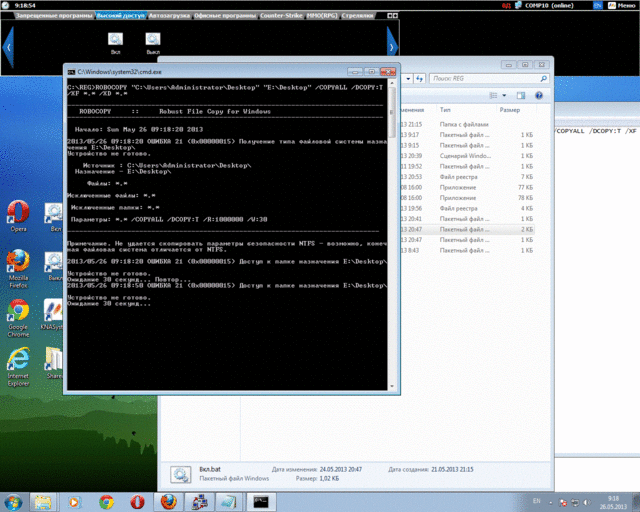Switch to the Стрелялки tab
Image resolution: width=640 pixels, height=512 pixels.
(358, 16)
